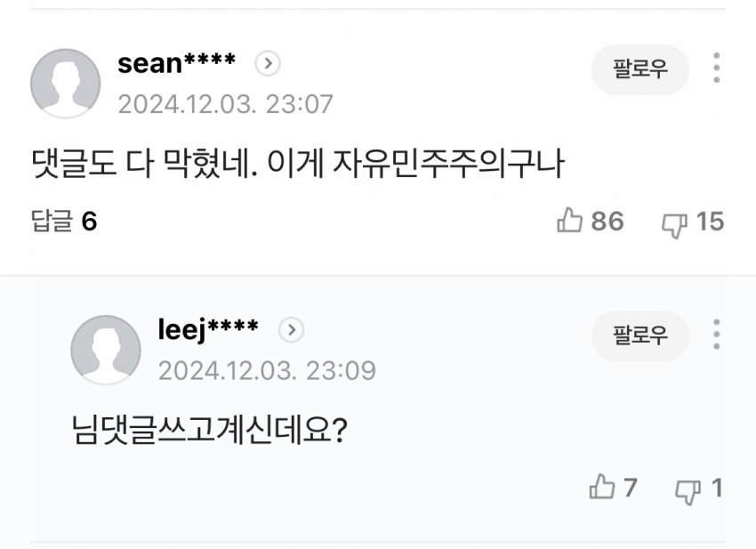This screenshot has height=549, width=756.
Task: Follow sean**** using the 팔로우 button
Action: 639,68
